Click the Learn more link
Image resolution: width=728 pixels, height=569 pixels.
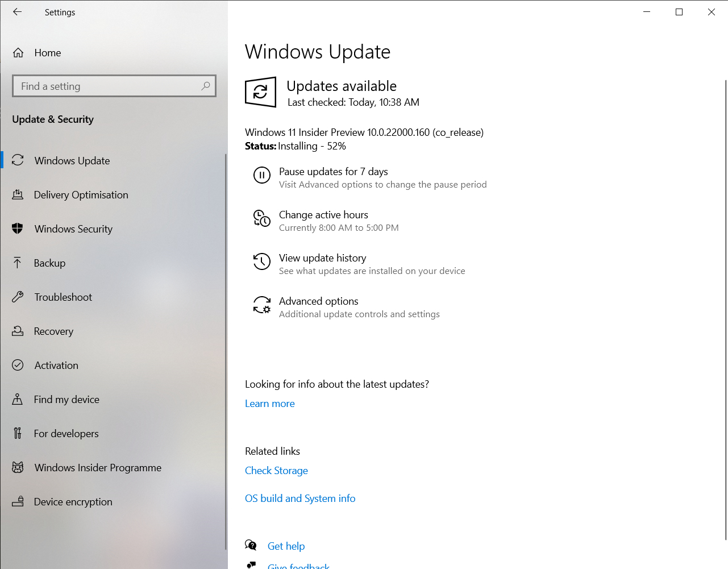[x=270, y=404]
